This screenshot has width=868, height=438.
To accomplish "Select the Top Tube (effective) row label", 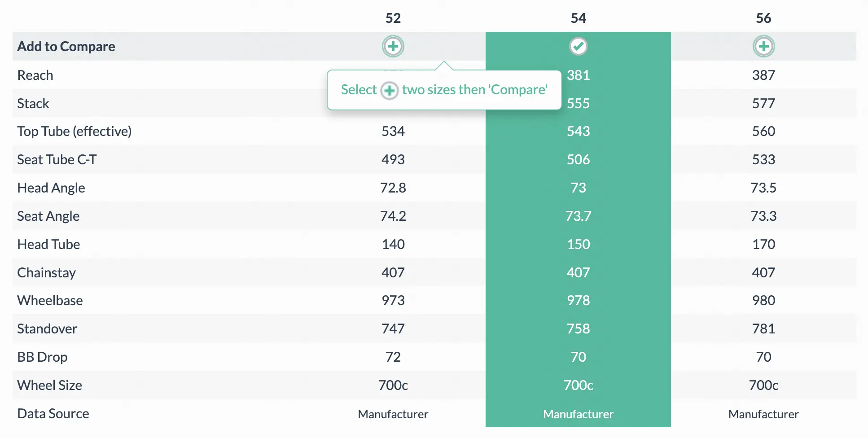I will click(x=74, y=131).
